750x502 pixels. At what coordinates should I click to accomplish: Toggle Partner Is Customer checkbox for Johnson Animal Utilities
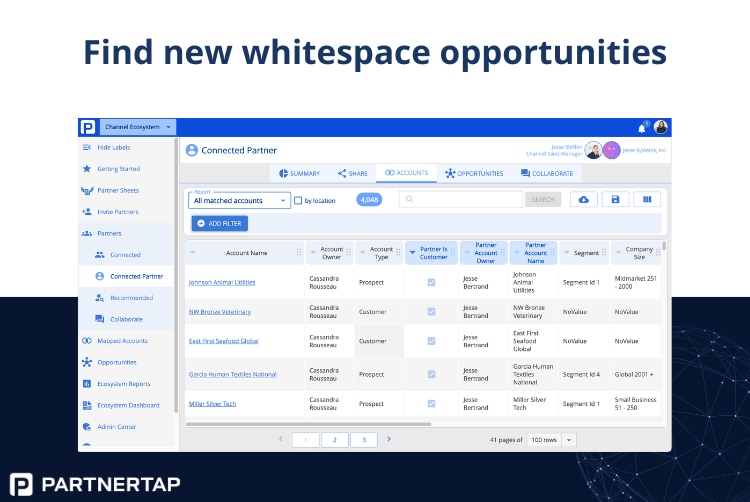click(431, 283)
